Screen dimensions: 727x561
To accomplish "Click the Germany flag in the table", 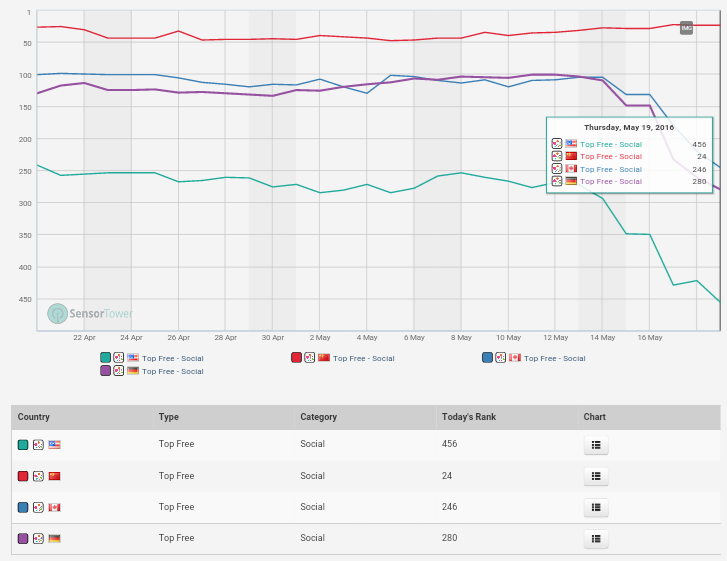I will [x=55, y=539].
